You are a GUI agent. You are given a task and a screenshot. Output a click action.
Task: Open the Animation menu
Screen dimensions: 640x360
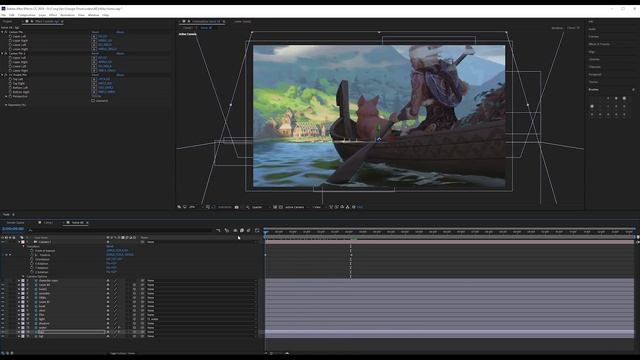[x=67, y=15]
